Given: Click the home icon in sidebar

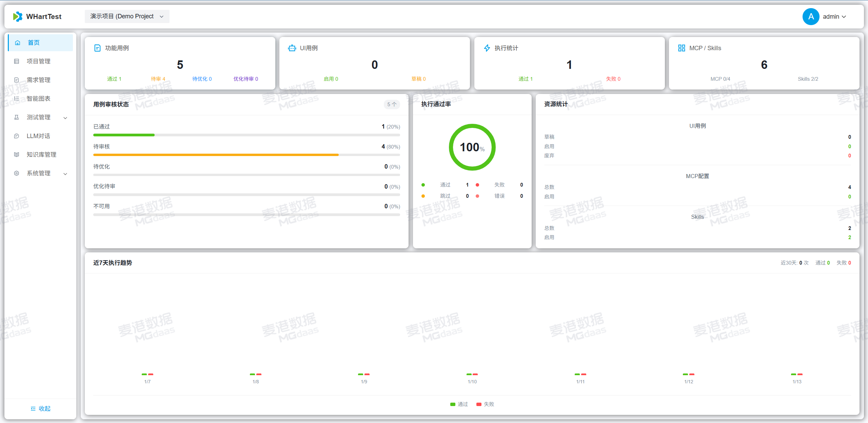Looking at the screenshot, I should click(x=18, y=43).
